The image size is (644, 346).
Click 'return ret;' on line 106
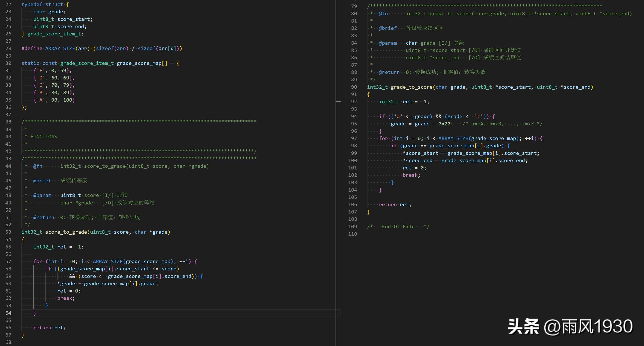pyautogui.click(x=395, y=204)
